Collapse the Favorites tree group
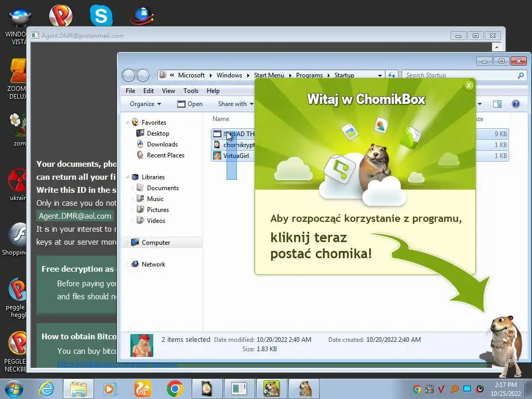532x399 pixels. [128, 122]
